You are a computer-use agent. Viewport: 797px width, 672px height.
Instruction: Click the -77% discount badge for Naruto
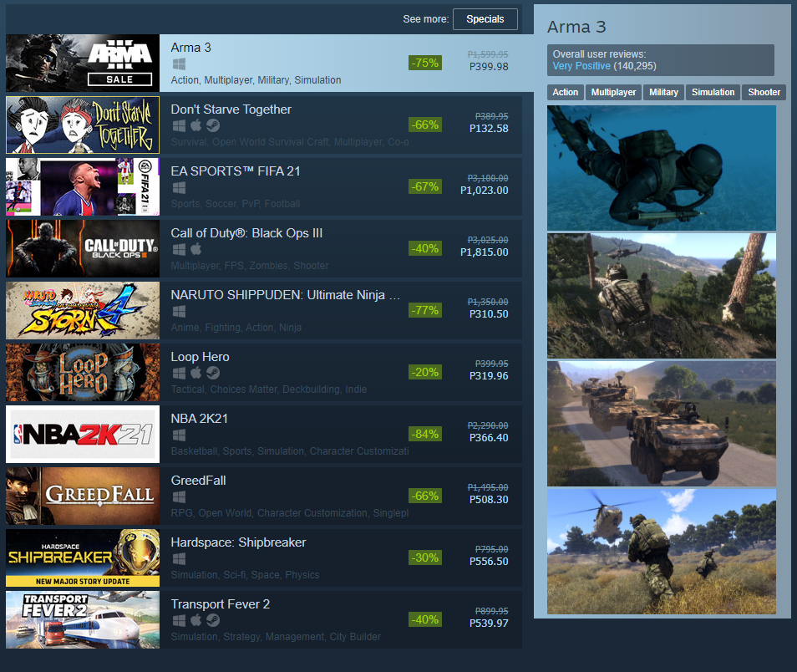click(425, 311)
